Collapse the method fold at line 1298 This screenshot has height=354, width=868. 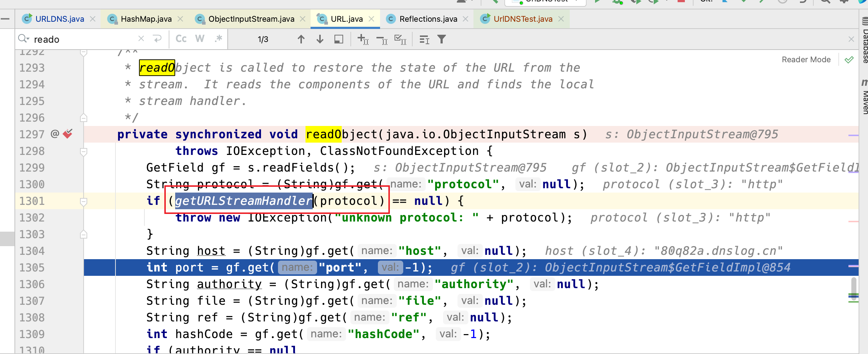[84, 152]
